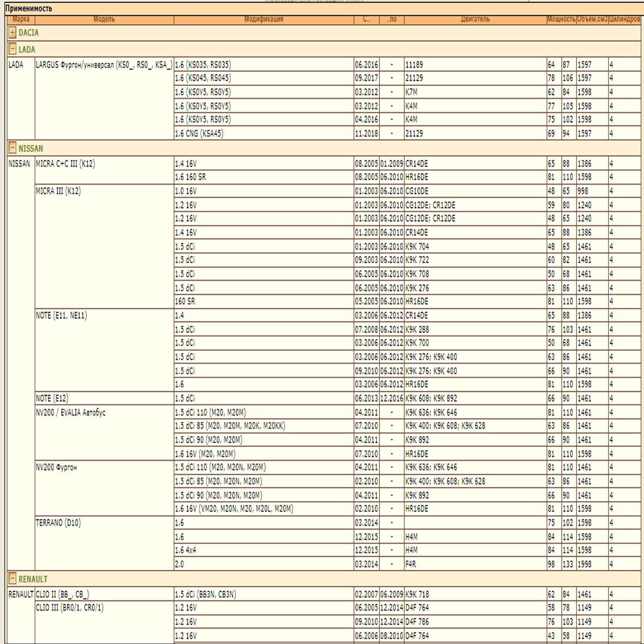Select 1.5 dCi 110 (M20, M20N, M20M)
The height and width of the screenshot is (644, 644).
[220, 467]
